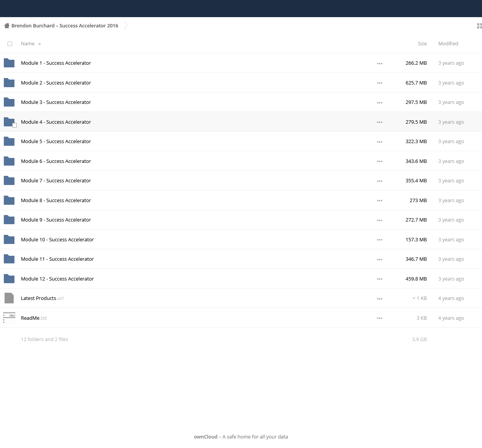This screenshot has width=482, height=448.
Task: Click the Module 1 folder icon
Action: point(9,63)
